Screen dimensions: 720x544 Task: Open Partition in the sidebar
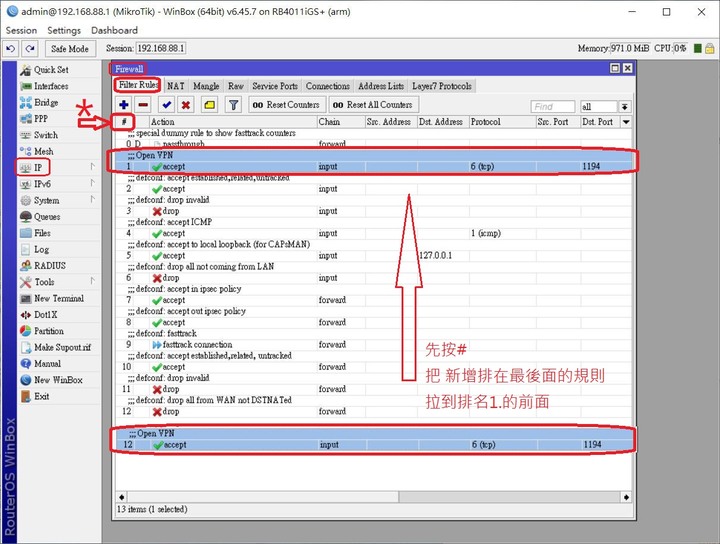pyautogui.click(x=49, y=331)
